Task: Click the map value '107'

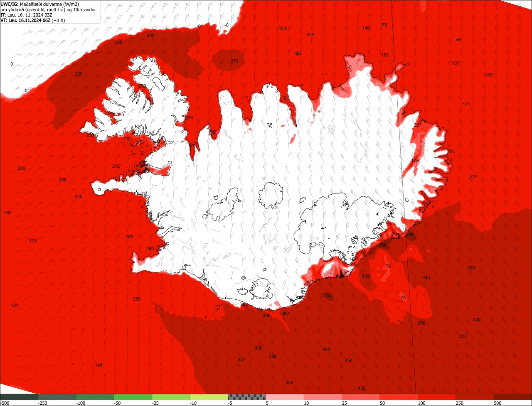Action: click(456, 63)
